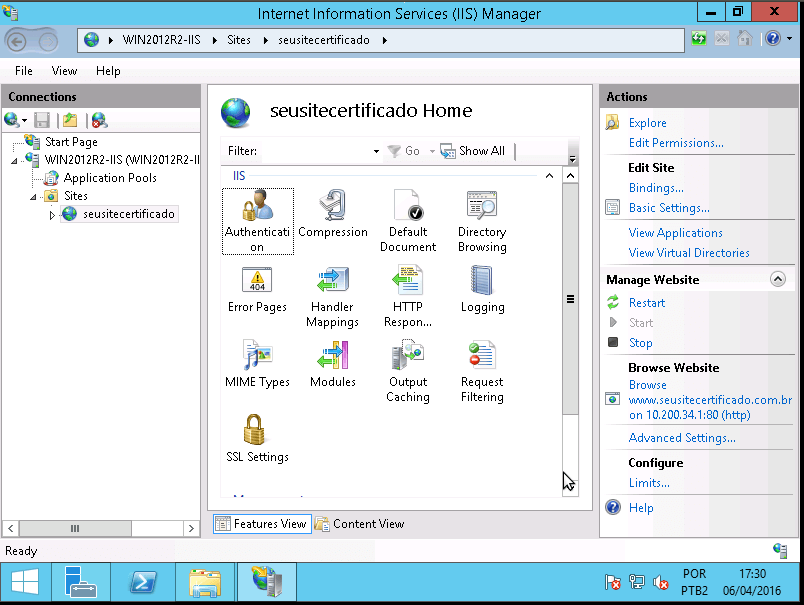Click the Back navigation arrow

16,41
